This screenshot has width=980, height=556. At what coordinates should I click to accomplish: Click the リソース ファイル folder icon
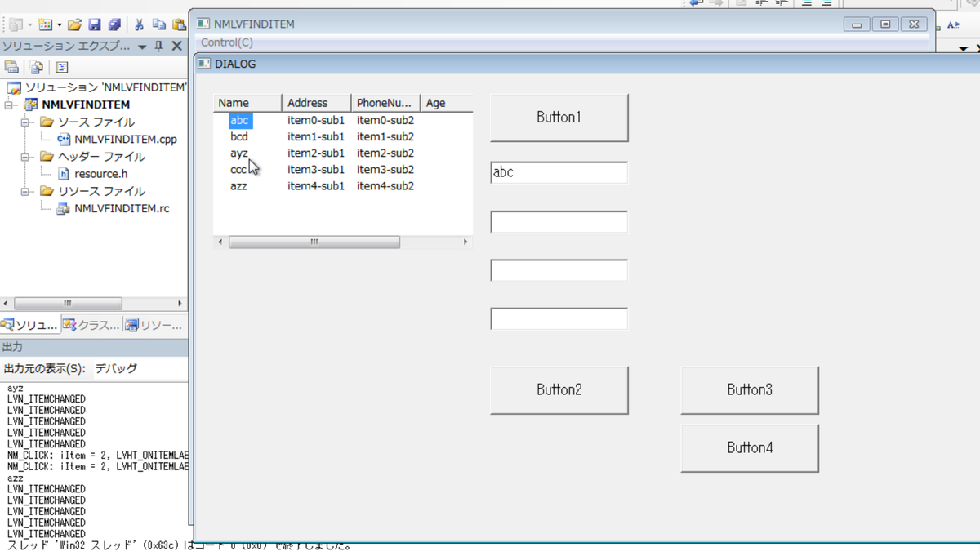pyautogui.click(x=47, y=191)
